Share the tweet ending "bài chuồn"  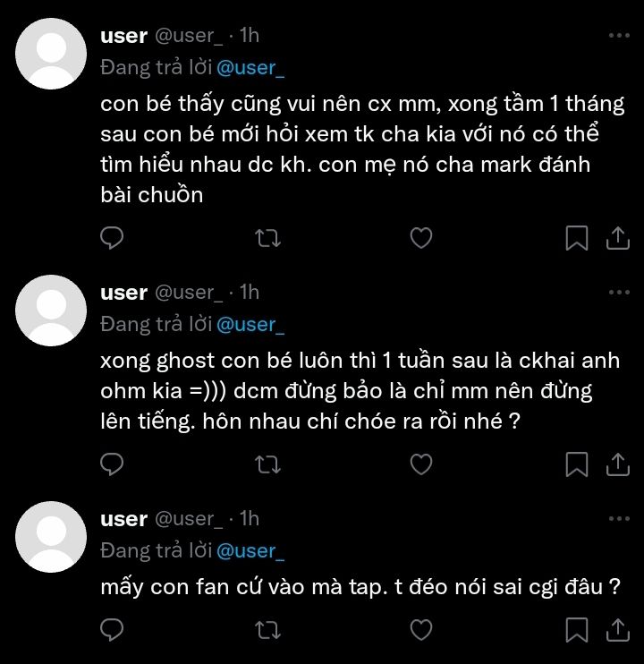(617, 237)
